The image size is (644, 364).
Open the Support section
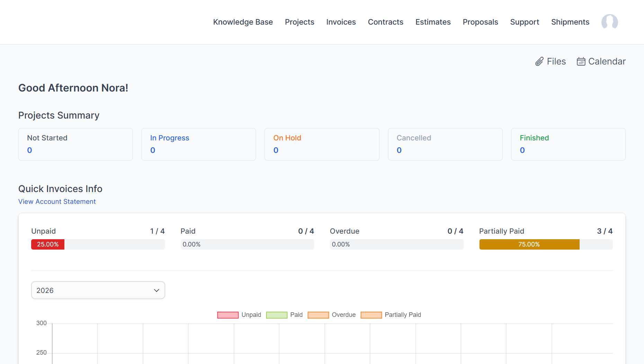pos(525,22)
